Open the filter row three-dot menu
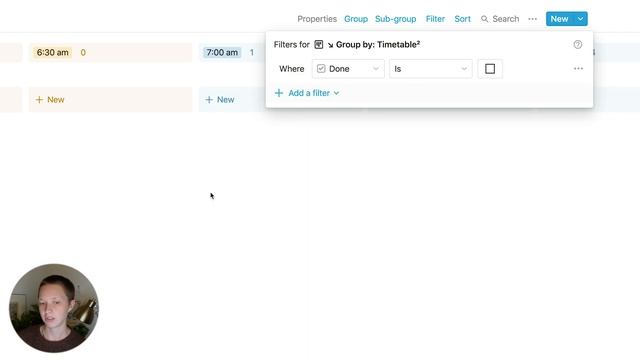This screenshot has height=360, width=640. pos(578,69)
